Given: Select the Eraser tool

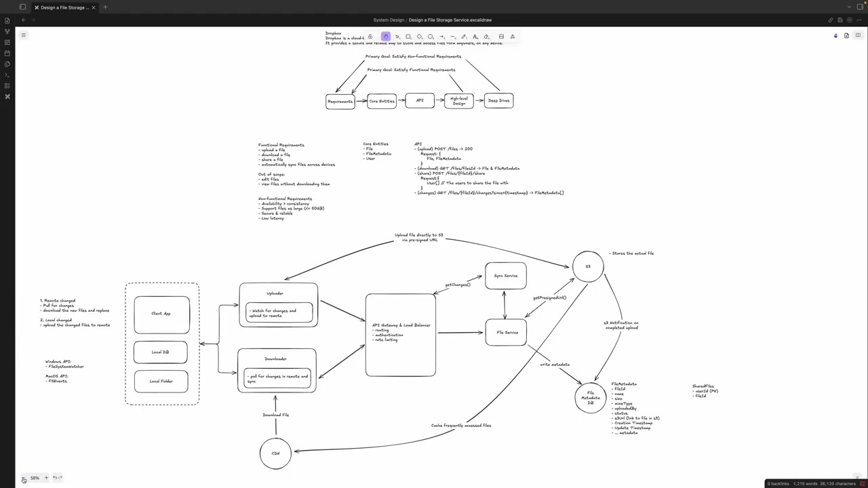Looking at the screenshot, I should click(x=486, y=37).
